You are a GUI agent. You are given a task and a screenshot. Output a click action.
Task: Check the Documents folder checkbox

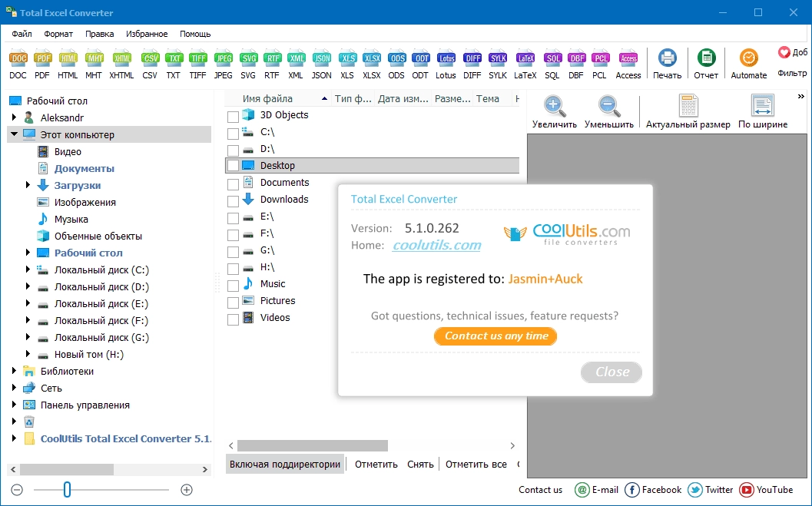233,184
